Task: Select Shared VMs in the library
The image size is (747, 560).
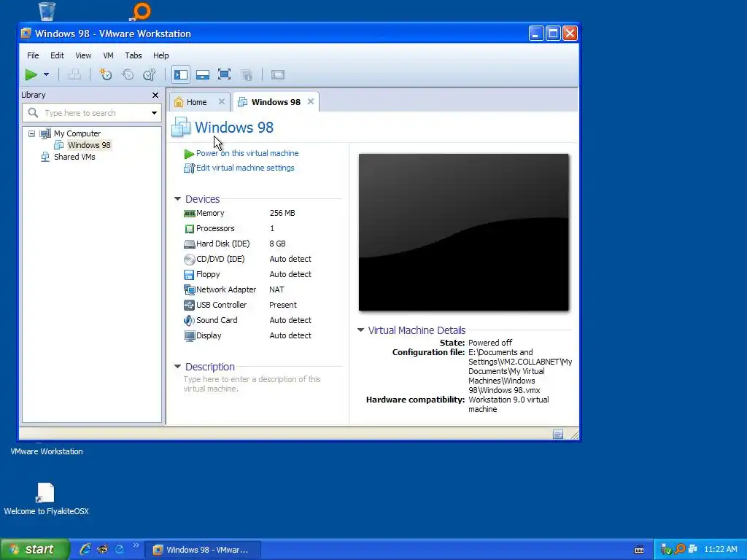Action: click(74, 157)
